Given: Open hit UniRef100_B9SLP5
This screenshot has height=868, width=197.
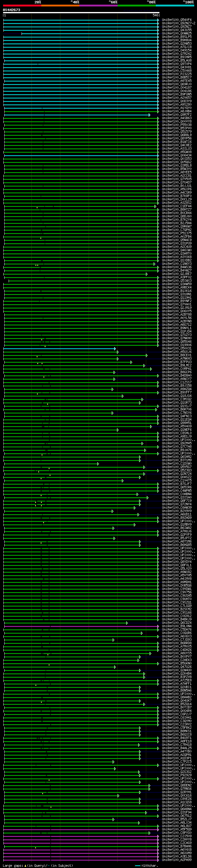Looking at the screenshot, I should tap(177, 37).
